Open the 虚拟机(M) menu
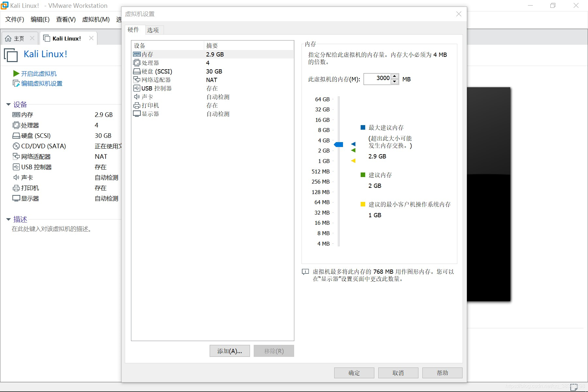The height and width of the screenshot is (392, 588). click(x=96, y=20)
